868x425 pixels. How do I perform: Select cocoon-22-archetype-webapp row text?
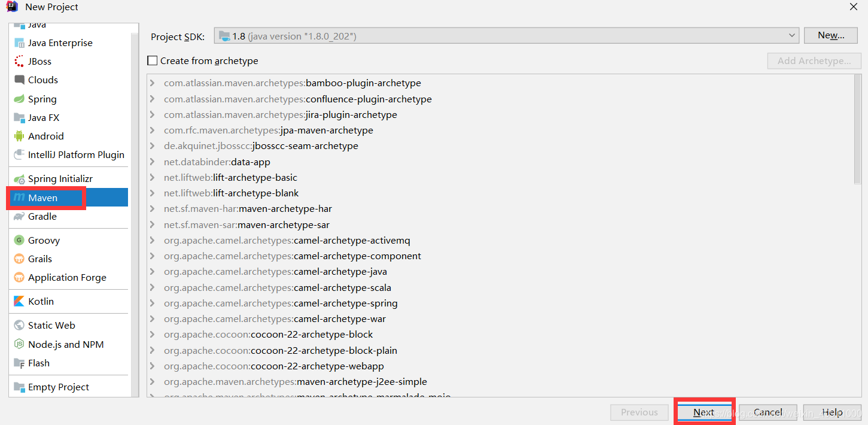[274, 366]
